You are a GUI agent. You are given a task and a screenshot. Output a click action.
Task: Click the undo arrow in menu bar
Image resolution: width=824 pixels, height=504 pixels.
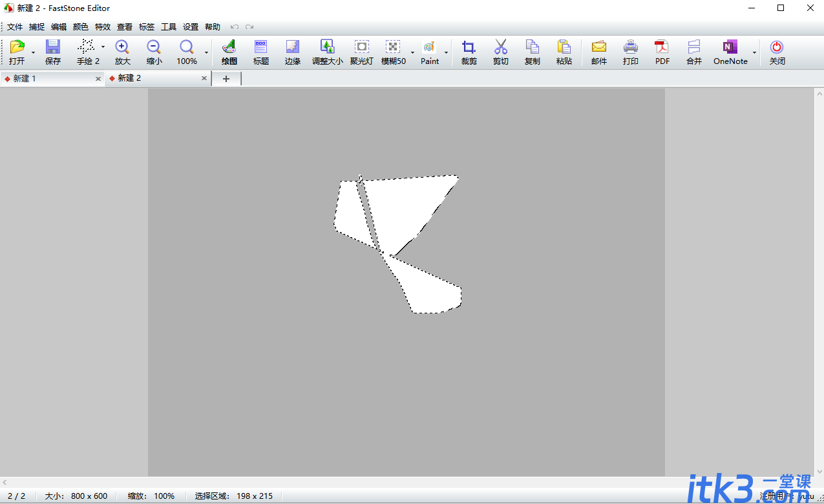235,27
